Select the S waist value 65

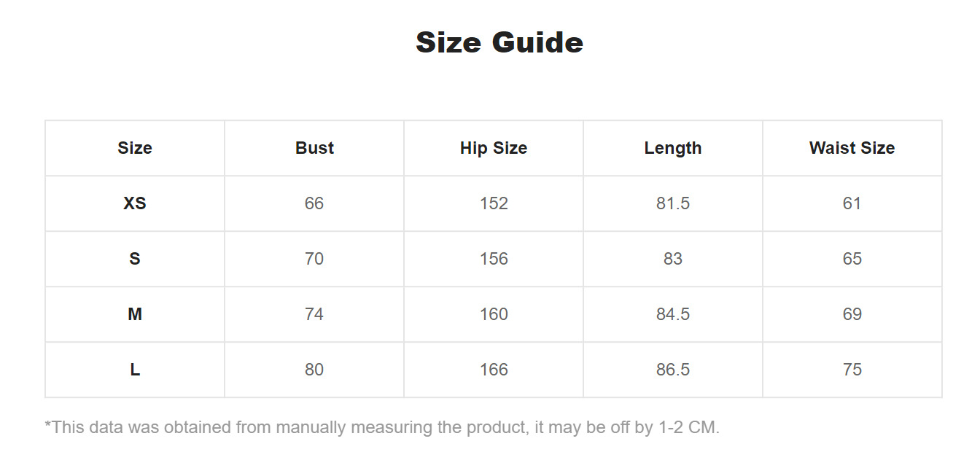coord(852,259)
